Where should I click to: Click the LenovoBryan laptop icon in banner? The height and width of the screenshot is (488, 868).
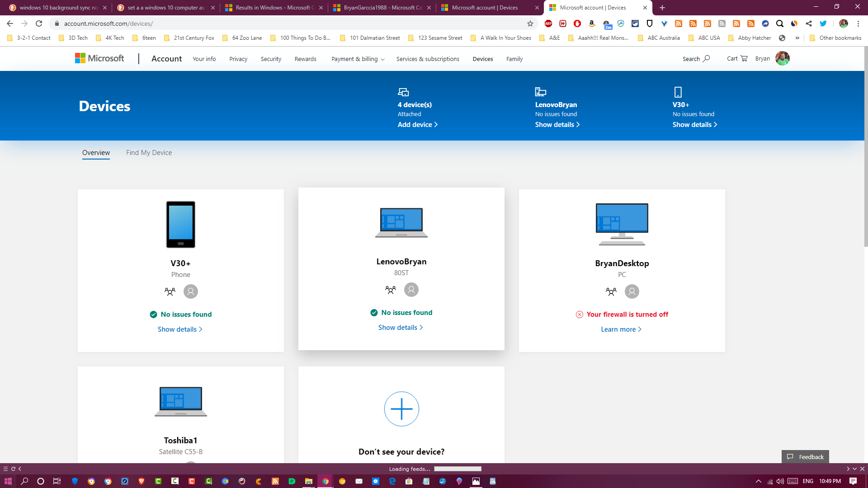pos(541,92)
